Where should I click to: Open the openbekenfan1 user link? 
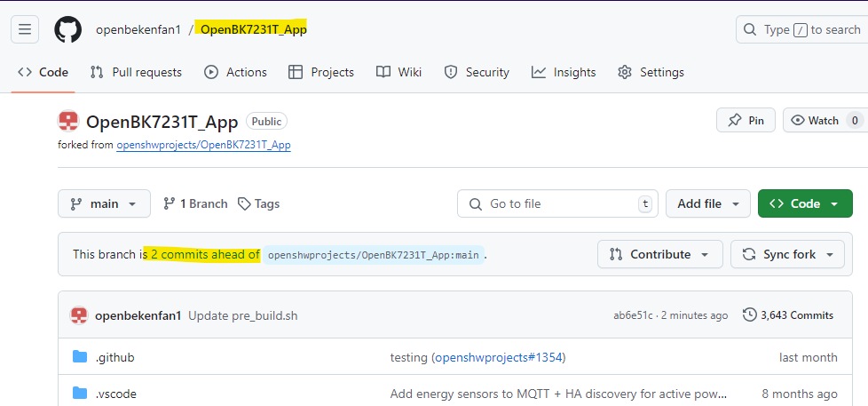coord(138,30)
